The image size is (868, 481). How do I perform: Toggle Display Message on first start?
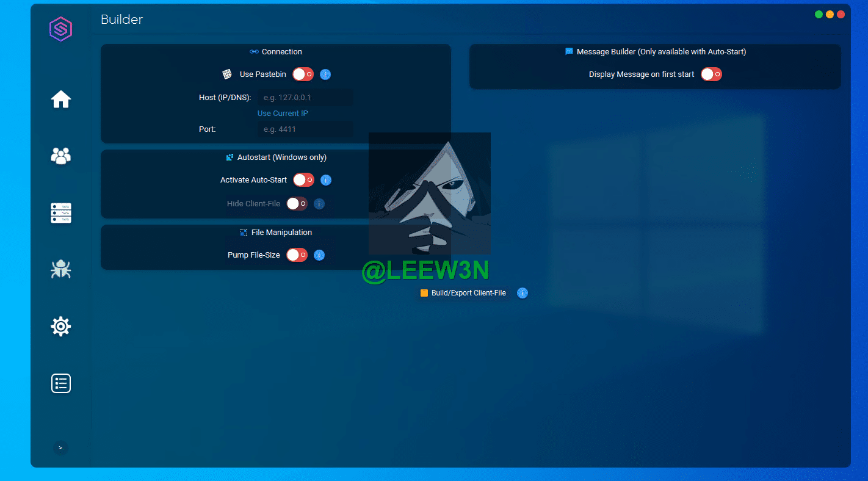[x=711, y=74]
